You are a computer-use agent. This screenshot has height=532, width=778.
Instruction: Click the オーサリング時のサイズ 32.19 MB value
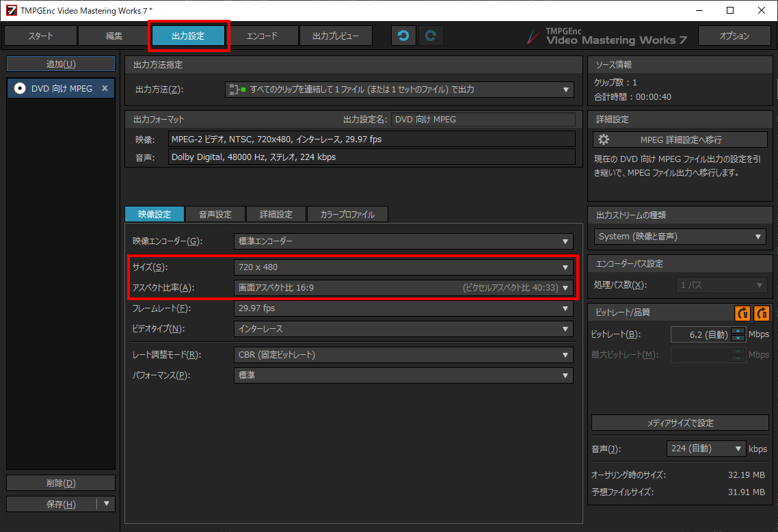coord(747,475)
